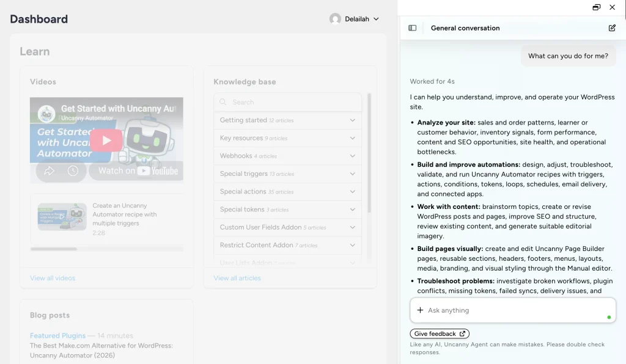Click the General conversation title
The height and width of the screenshot is (364, 626).
[x=465, y=28]
